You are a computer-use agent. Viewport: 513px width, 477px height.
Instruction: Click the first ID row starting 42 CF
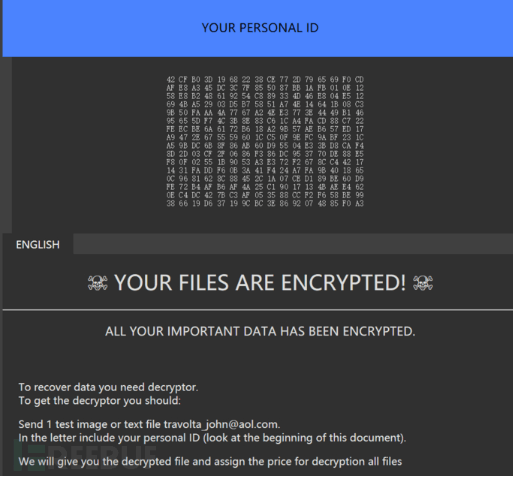click(265, 80)
